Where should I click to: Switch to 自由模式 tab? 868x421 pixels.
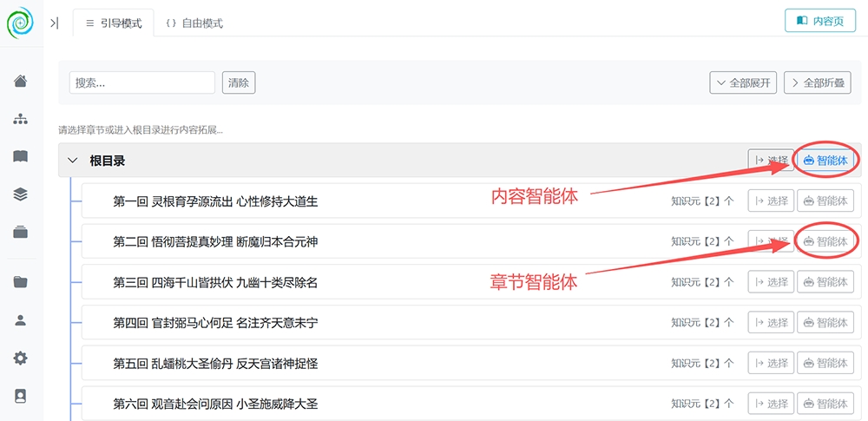tap(194, 23)
